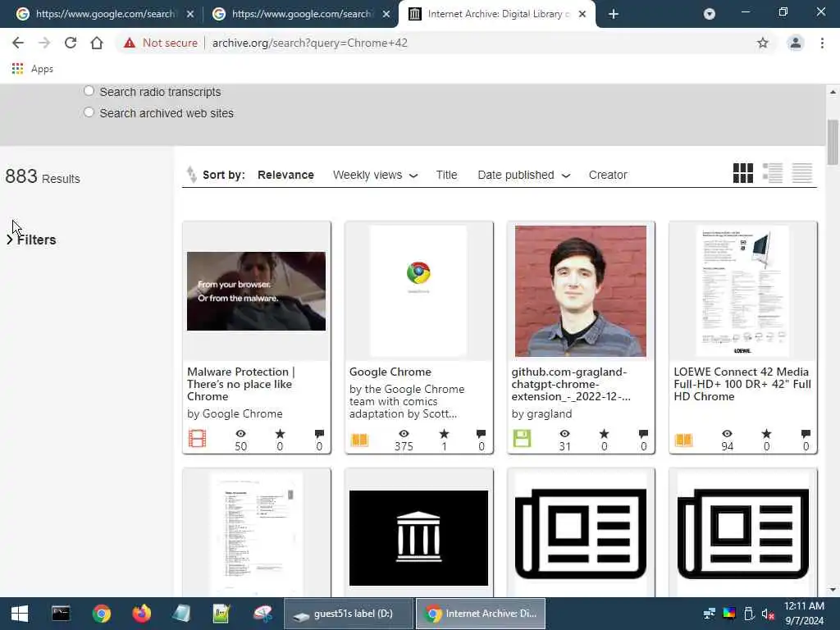
Task: Sort results by Creator
Action: [608, 175]
